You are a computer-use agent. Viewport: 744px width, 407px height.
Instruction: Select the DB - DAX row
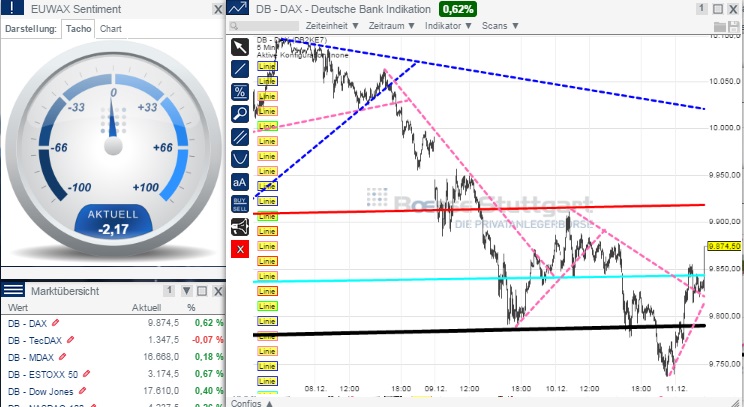click(x=113, y=323)
